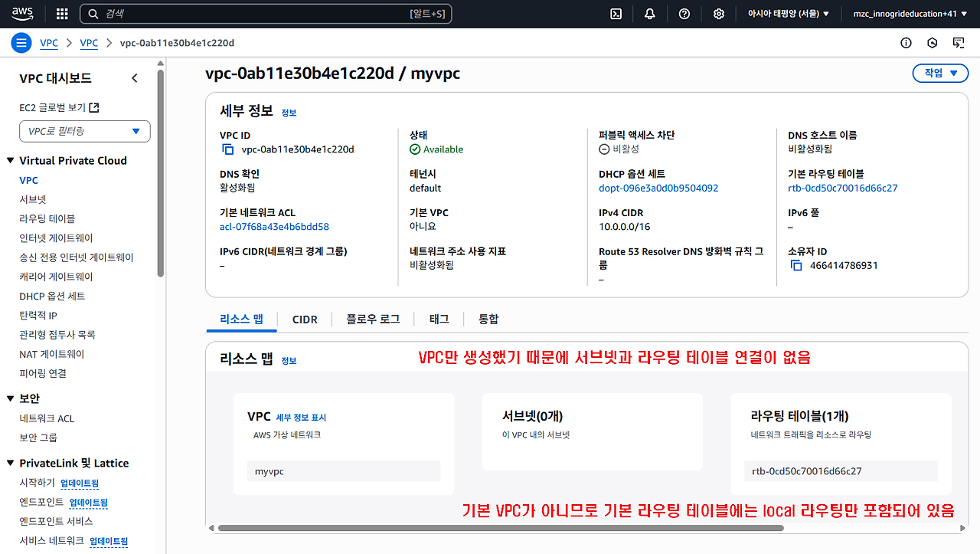This screenshot has width=980, height=554.
Task: Open 서비스 네트워크 in the sidebar
Action: (x=51, y=541)
